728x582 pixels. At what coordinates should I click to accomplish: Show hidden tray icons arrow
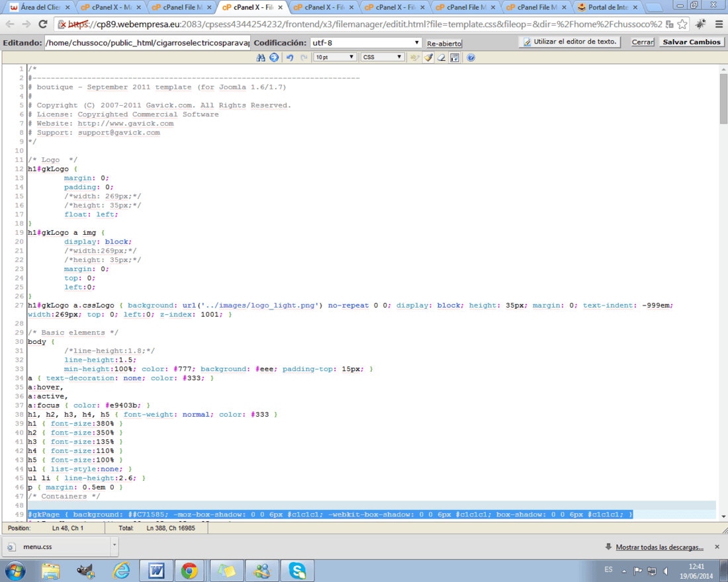tap(624, 571)
